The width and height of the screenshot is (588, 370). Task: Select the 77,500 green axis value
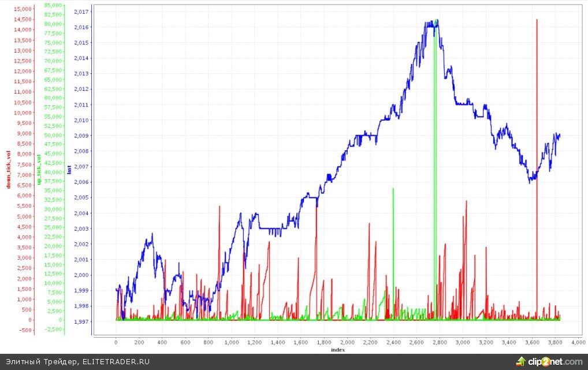[x=53, y=33]
